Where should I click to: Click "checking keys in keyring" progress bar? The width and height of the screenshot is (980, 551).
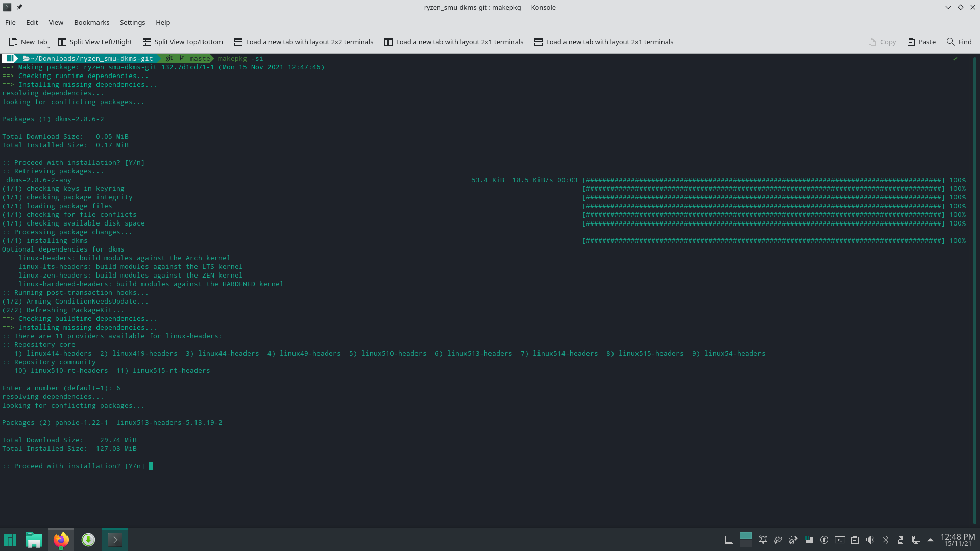tap(764, 189)
